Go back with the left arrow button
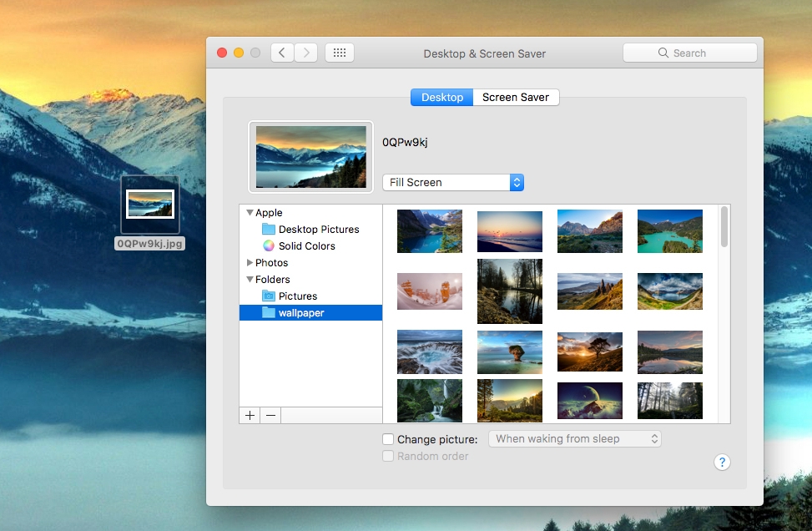 [282, 53]
